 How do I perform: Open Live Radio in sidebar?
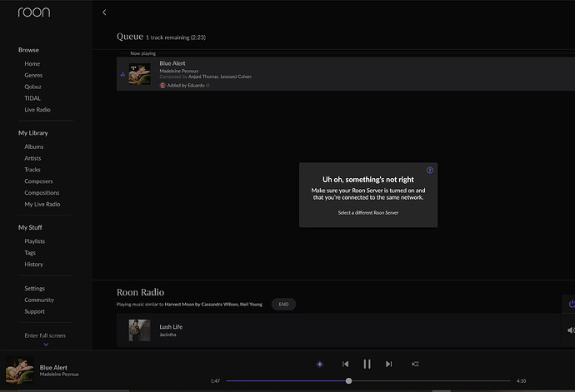click(37, 110)
